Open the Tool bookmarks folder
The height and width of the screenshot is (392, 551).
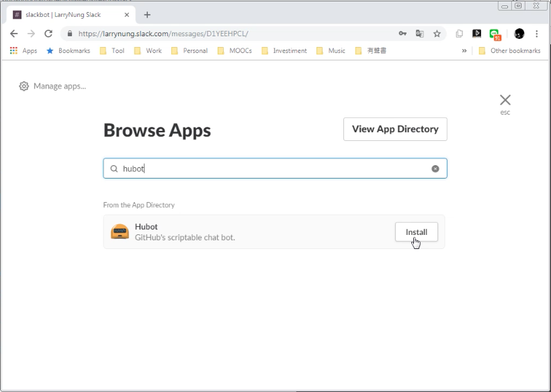coord(112,51)
